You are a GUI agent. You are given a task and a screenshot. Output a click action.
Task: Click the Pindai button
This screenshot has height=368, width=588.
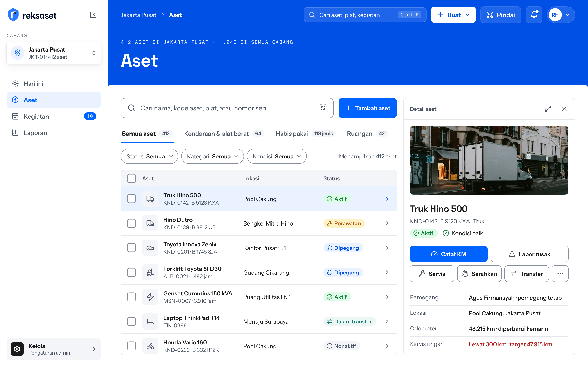pos(501,15)
